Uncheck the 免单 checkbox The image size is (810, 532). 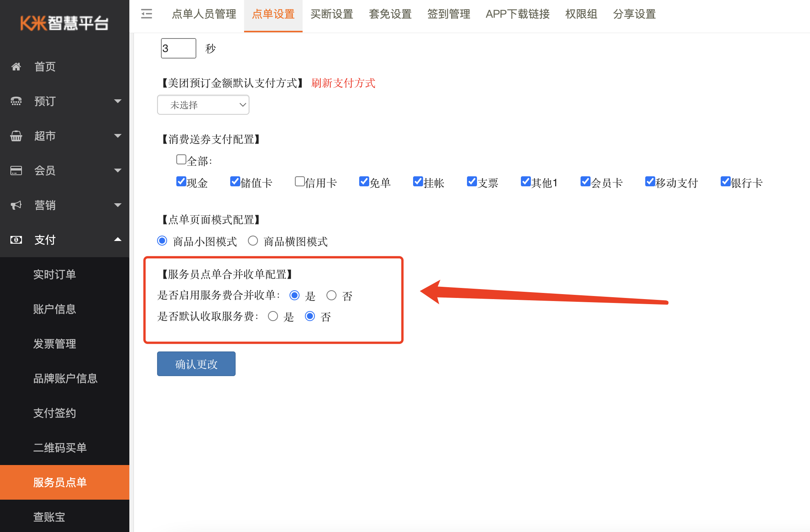(x=364, y=181)
